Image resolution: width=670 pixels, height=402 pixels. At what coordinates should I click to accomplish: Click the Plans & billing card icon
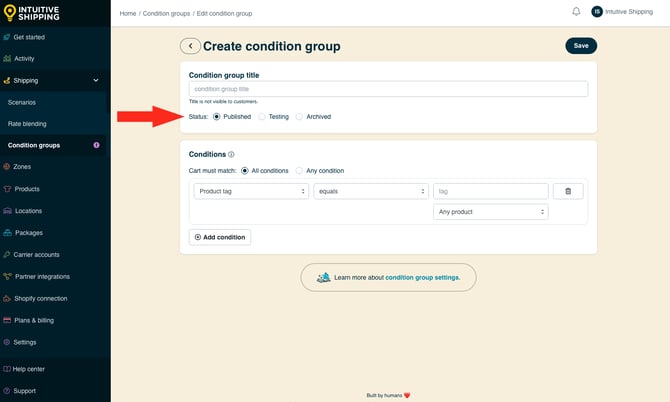(x=7, y=320)
